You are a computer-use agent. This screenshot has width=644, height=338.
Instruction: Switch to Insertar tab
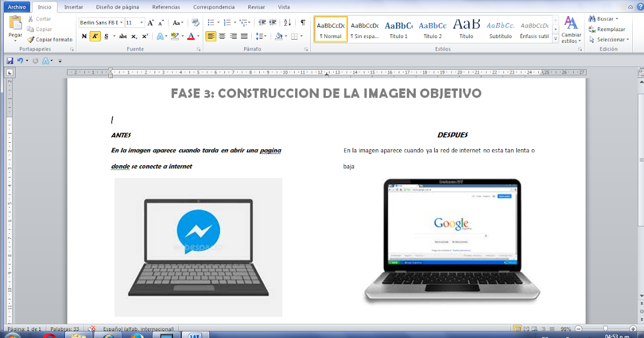coord(74,7)
